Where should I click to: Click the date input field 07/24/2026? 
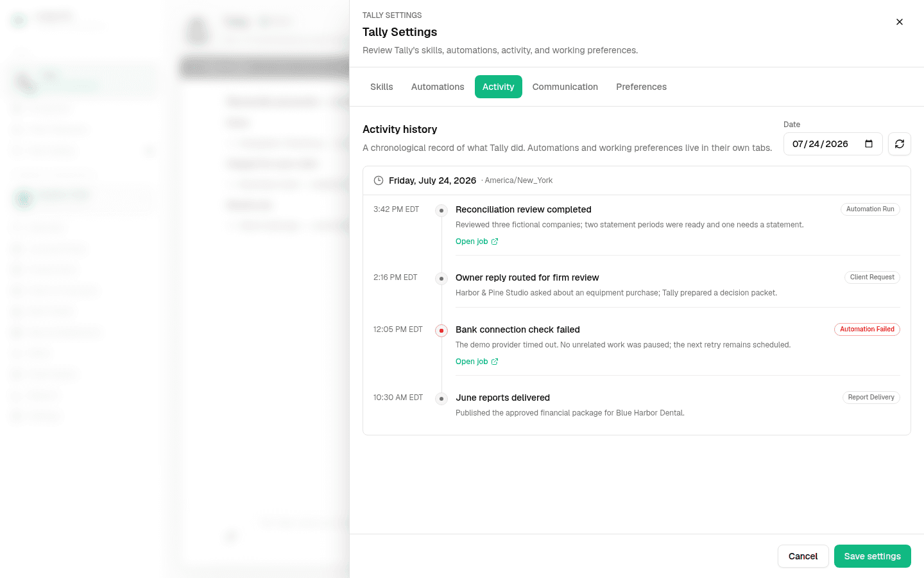[833, 144]
